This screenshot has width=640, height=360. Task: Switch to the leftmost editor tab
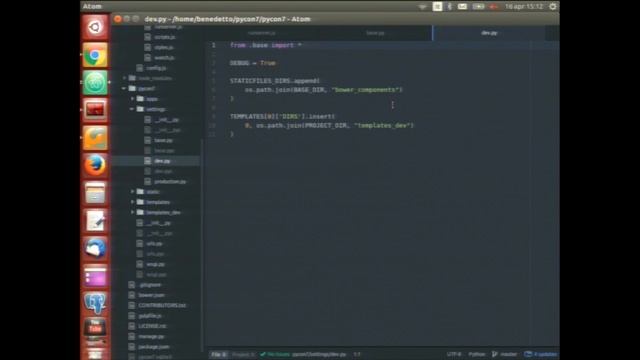262,33
